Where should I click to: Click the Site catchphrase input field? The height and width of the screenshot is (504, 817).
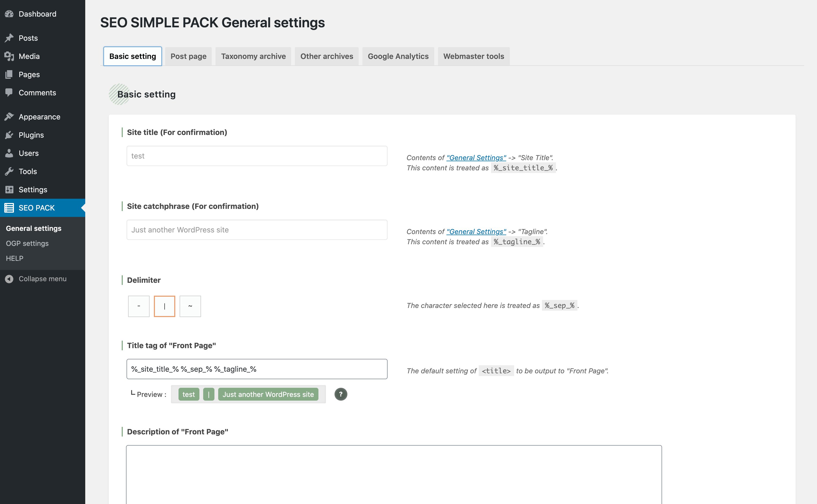257,230
